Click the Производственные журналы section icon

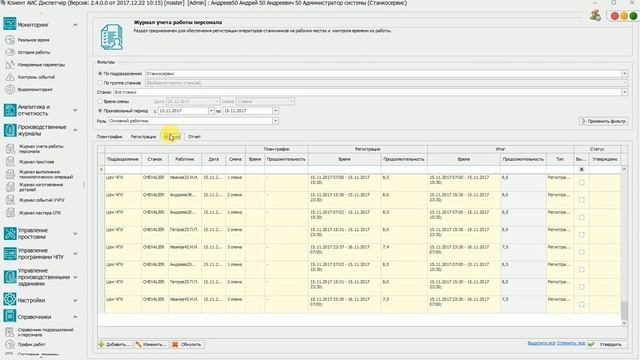point(10,130)
